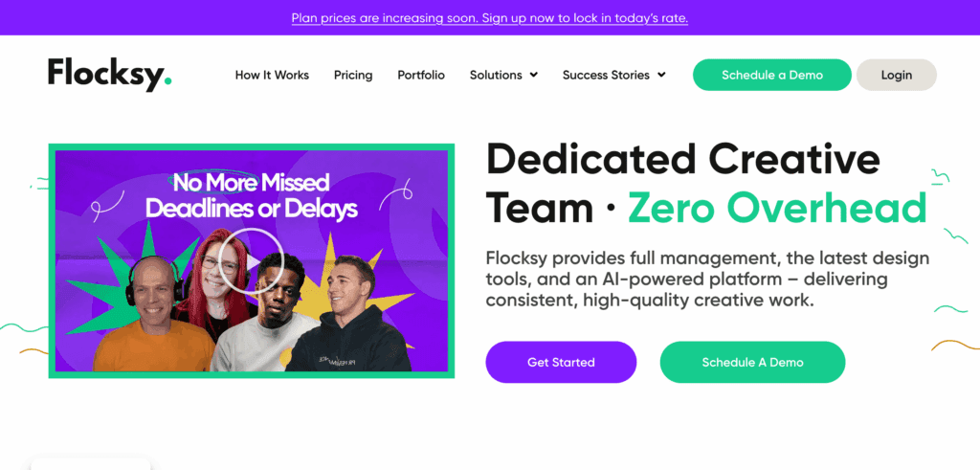
Task: Click the green Schedule A Demo hero button
Action: coord(752,362)
